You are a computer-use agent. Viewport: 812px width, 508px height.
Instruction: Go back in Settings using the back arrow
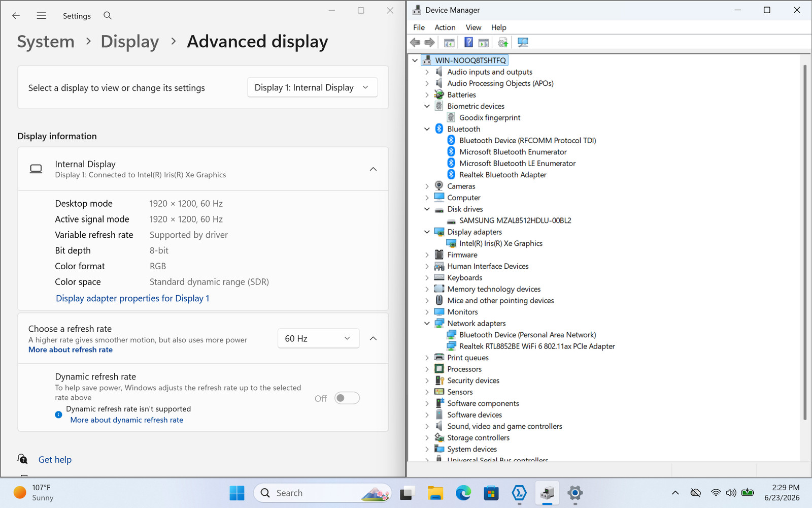pos(16,16)
